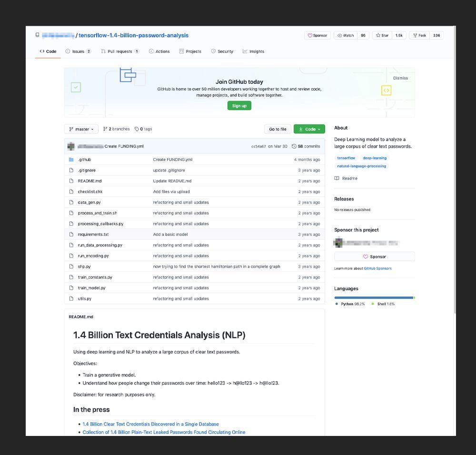Open 'Collection of 1.4 Billion Plain-Text Leaked Passwords' link
Screen dimensions: 476x455
click(x=164, y=432)
